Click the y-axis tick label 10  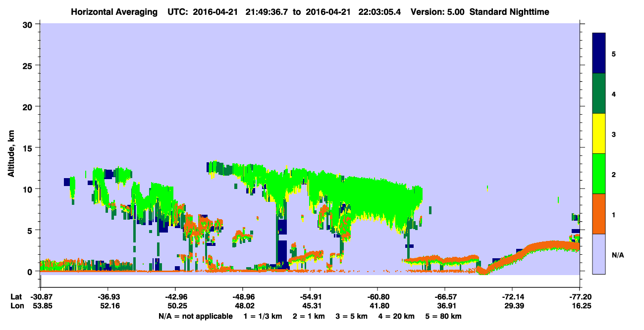click(x=28, y=189)
